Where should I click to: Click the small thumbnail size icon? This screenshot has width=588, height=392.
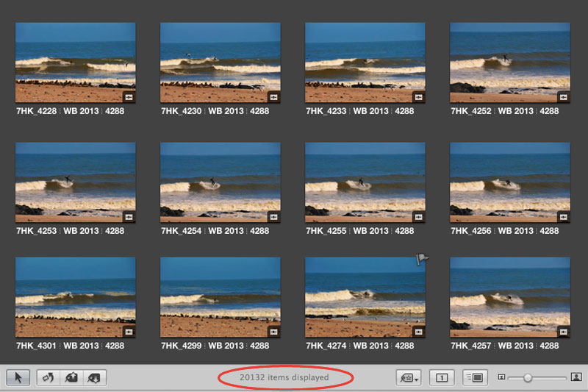click(501, 377)
